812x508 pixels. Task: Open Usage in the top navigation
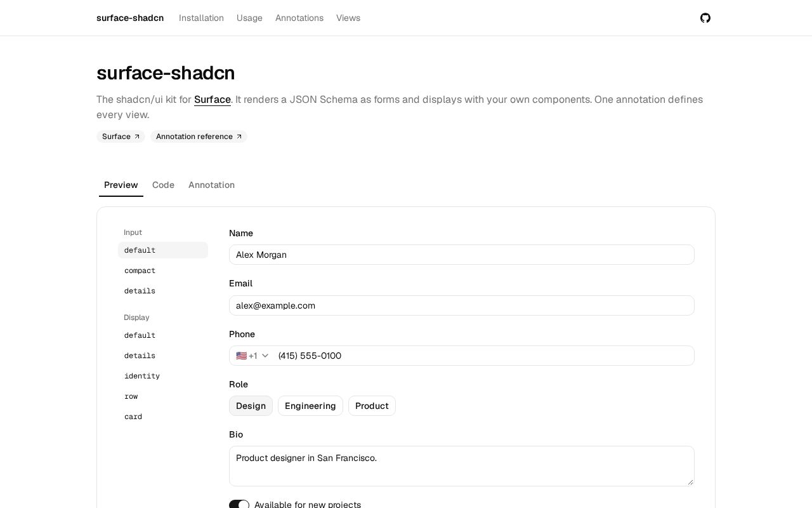pyautogui.click(x=249, y=18)
